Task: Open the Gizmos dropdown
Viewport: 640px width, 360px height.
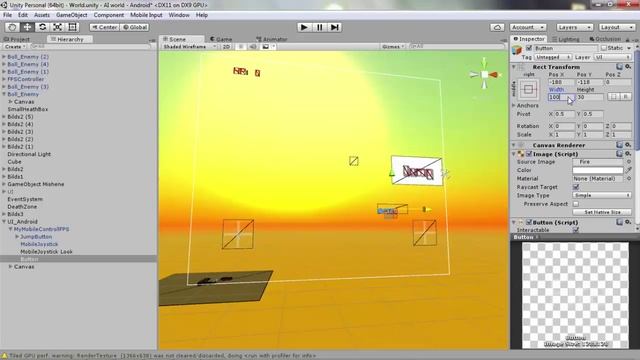Action: pos(393,47)
